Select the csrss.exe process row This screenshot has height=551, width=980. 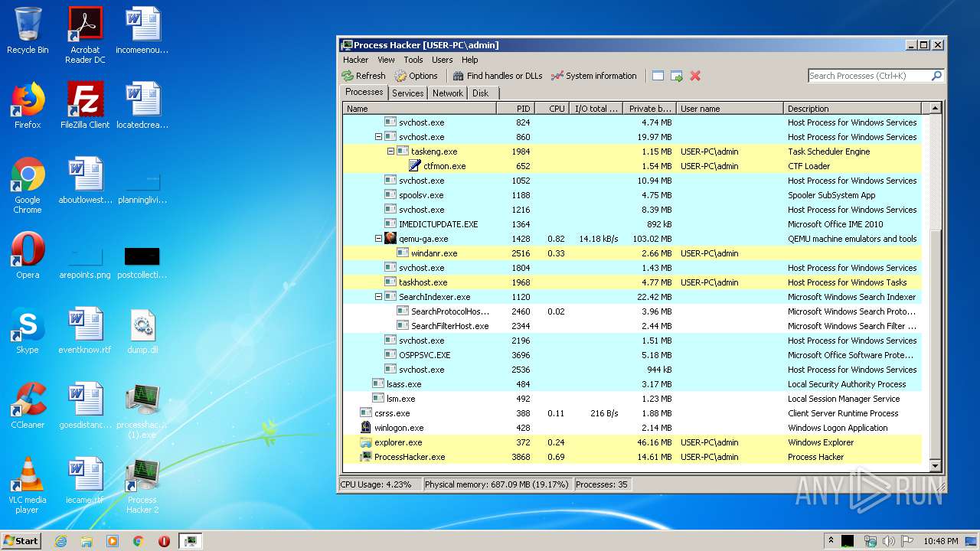(632, 413)
